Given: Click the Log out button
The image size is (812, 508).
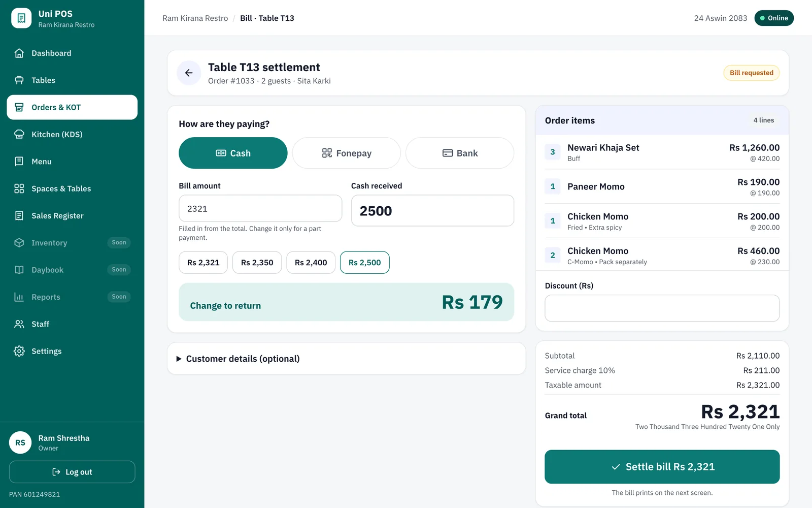Looking at the screenshot, I should [x=72, y=472].
